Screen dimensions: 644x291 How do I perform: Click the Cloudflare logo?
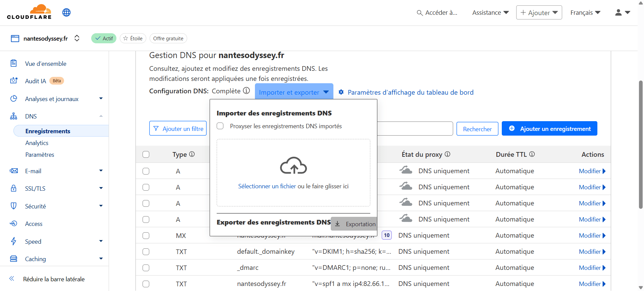coord(29,12)
